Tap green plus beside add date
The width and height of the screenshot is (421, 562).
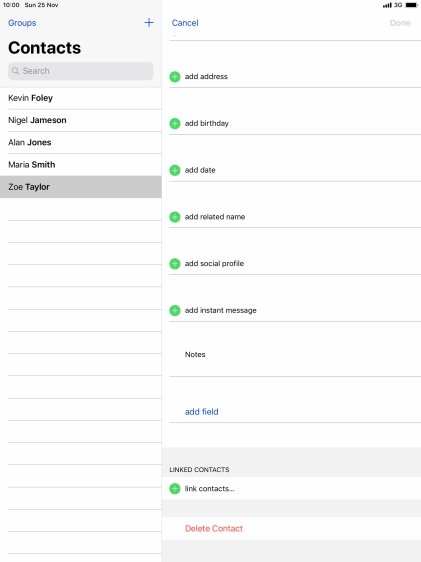point(175,170)
